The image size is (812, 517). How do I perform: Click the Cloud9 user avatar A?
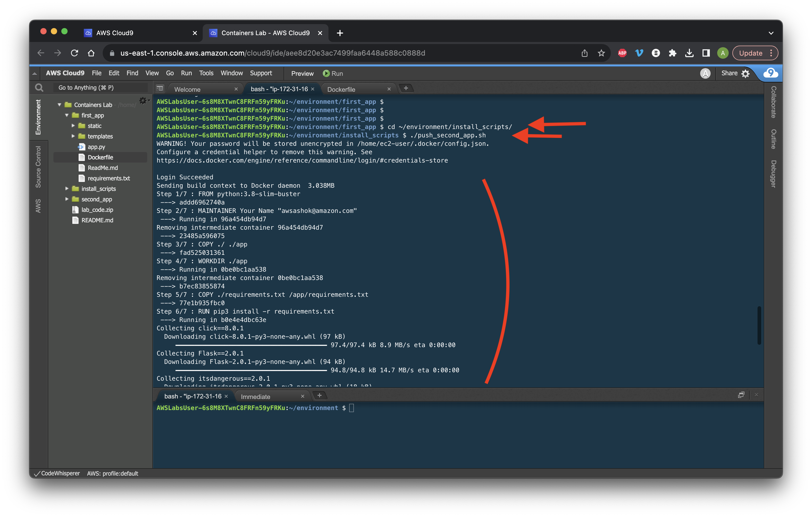(705, 73)
